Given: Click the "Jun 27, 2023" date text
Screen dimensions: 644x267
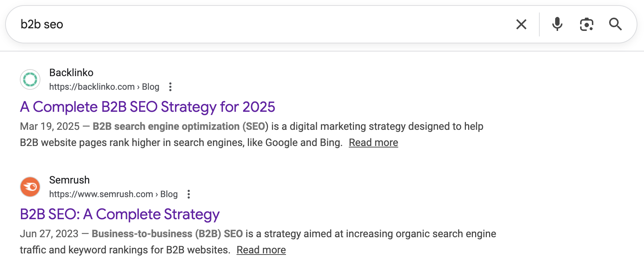Looking at the screenshot, I should click(x=49, y=234).
